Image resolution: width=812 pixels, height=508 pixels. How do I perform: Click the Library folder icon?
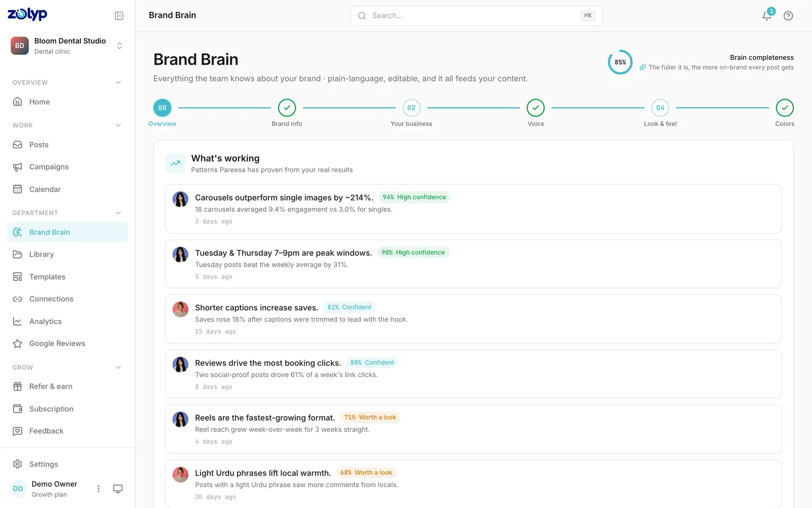pyautogui.click(x=18, y=254)
